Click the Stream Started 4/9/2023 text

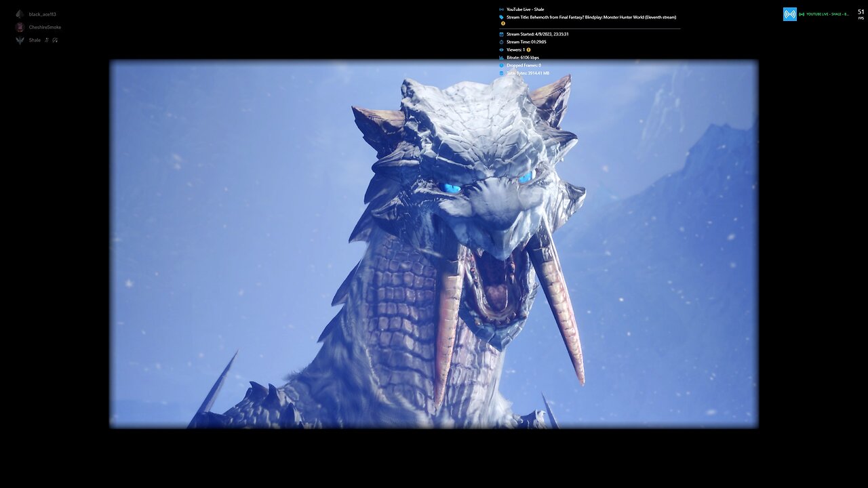coord(538,34)
